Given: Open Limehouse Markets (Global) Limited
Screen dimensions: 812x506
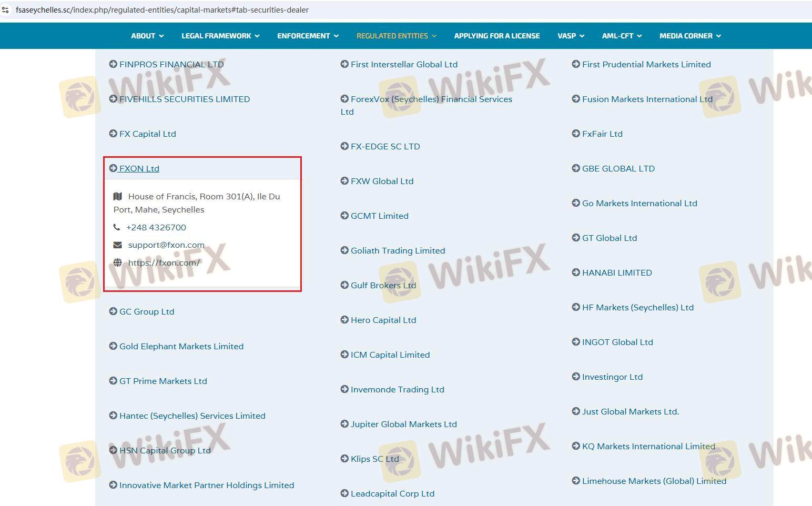Looking at the screenshot, I should 649,481.
